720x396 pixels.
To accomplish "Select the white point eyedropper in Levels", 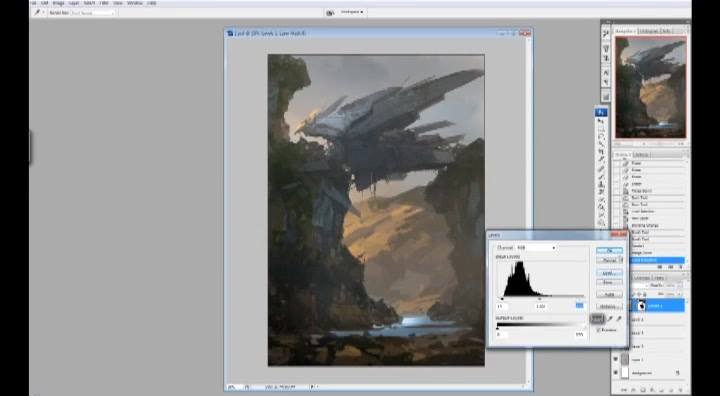I will 619,319.
